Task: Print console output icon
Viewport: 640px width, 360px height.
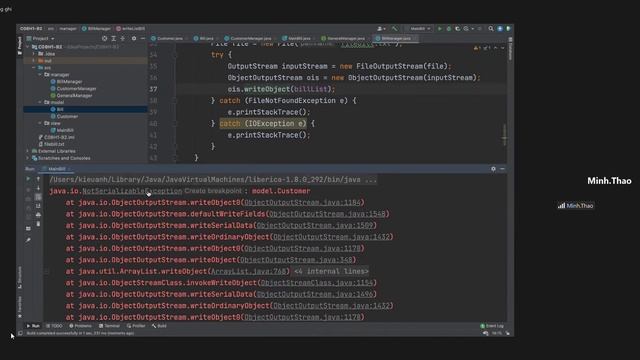Action: [38, 215]
